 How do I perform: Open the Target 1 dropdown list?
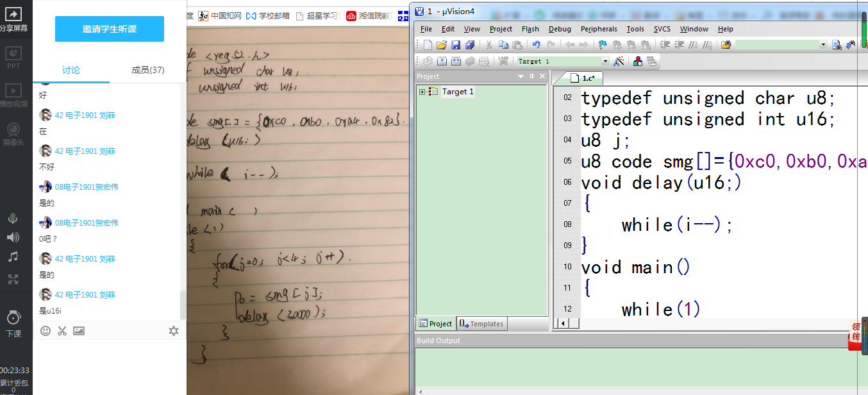point(605,62)
